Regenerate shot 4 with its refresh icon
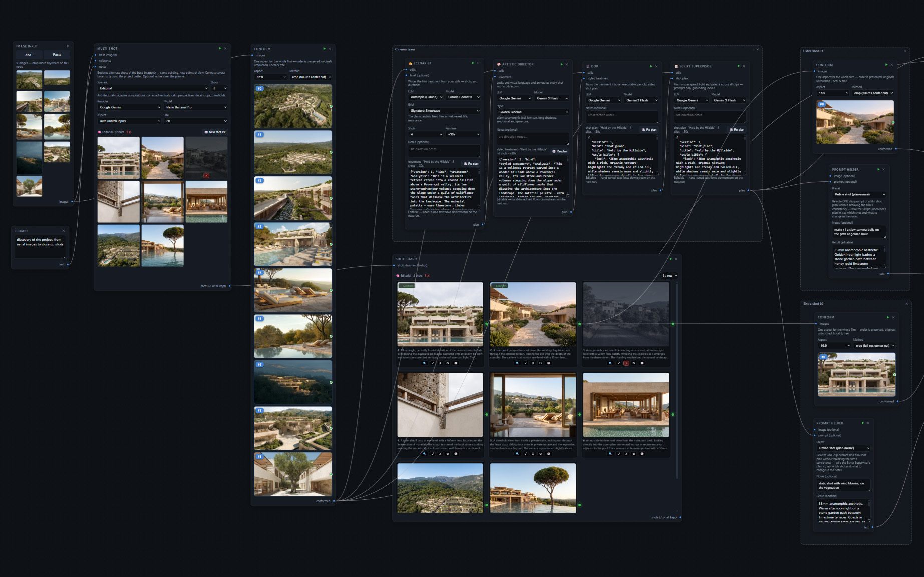Image resolution: width=924 pixels, height=577 pixels. [448, 454]
